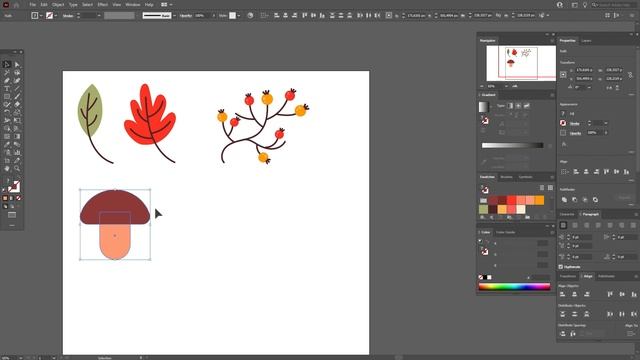This screenshot has height=360, width=640.
Task: Select the Eyedropper tool
Action: click(x=7, y=144)
